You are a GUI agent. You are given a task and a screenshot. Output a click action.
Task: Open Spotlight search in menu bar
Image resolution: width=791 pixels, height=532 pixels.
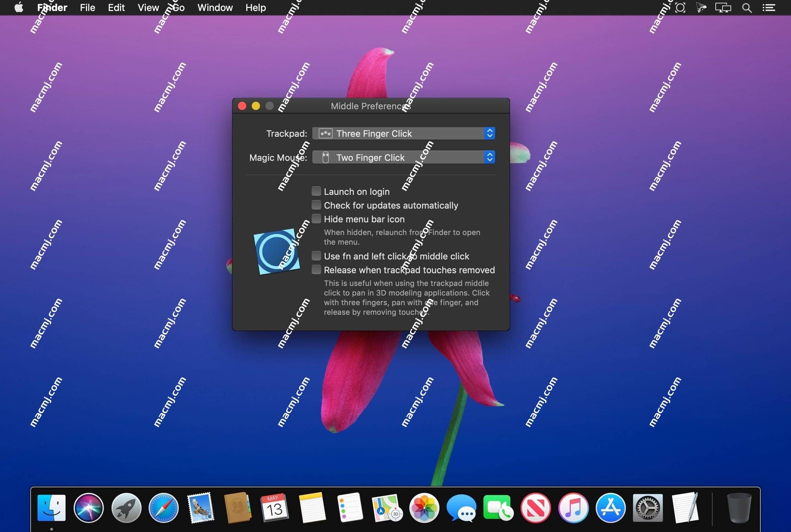point(747,8)
